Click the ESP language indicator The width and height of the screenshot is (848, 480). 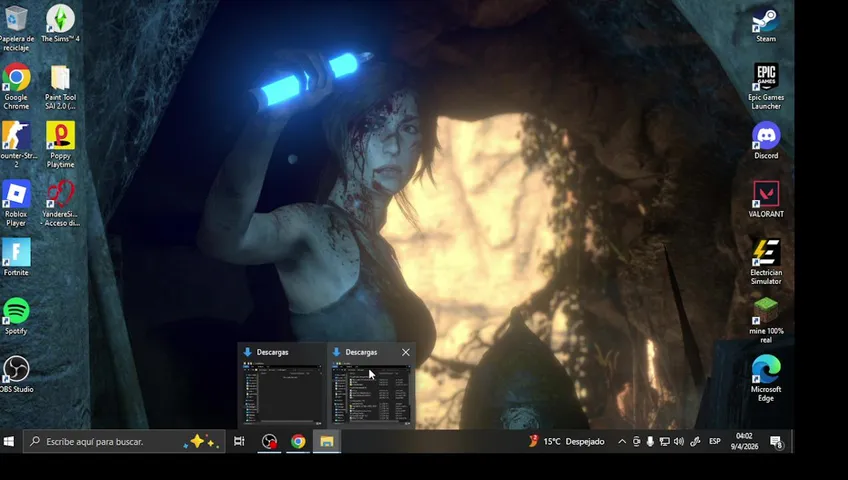(x=715, y=442)
